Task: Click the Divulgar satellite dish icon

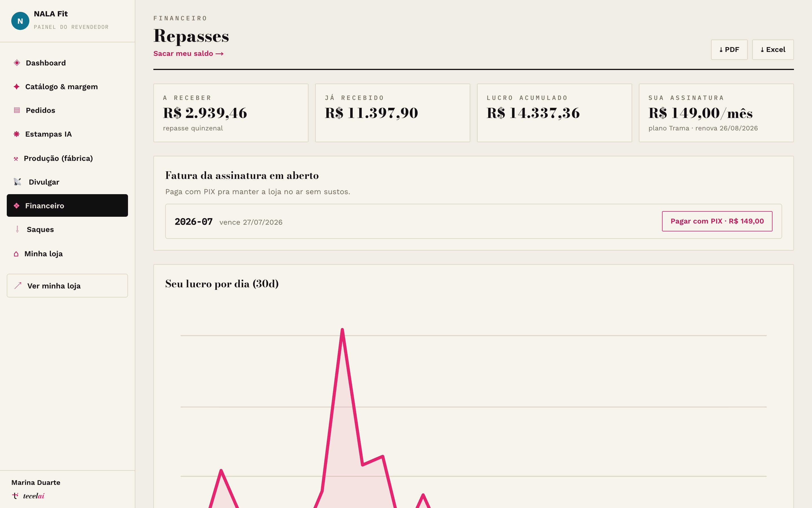Action: coord(17,182)
